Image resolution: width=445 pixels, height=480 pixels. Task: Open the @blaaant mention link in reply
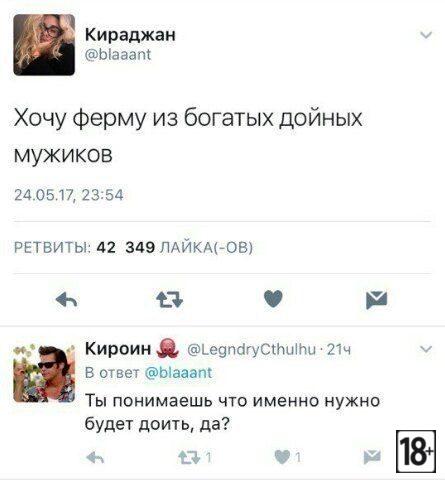click(179, 372)
